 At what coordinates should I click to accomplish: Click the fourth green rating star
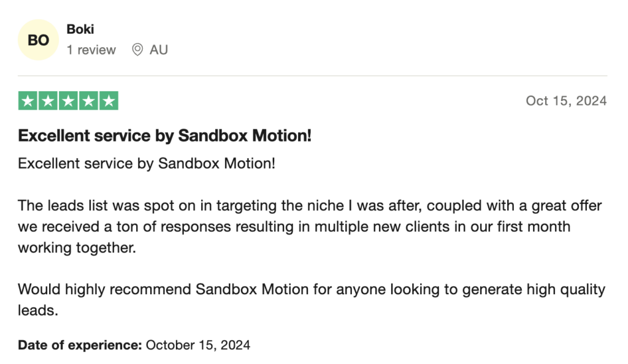(88, 101)
